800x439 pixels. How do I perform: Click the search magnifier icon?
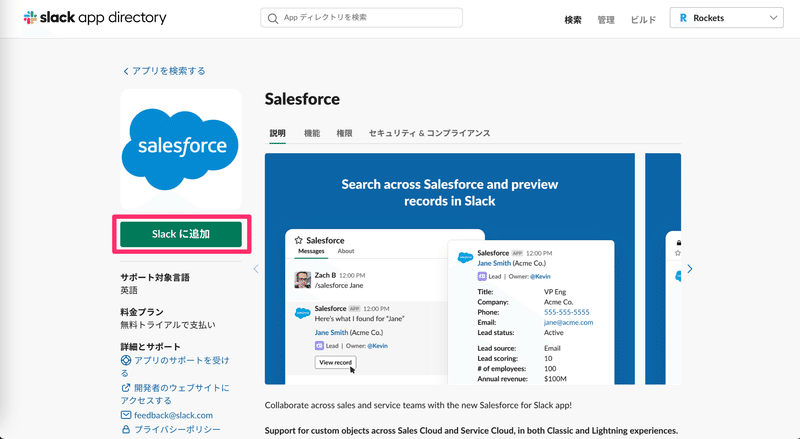click(273, 18)
